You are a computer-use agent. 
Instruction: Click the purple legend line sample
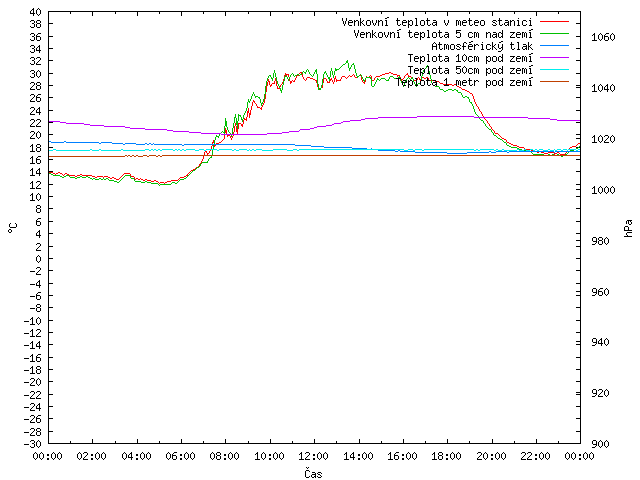tap(554, 58)
